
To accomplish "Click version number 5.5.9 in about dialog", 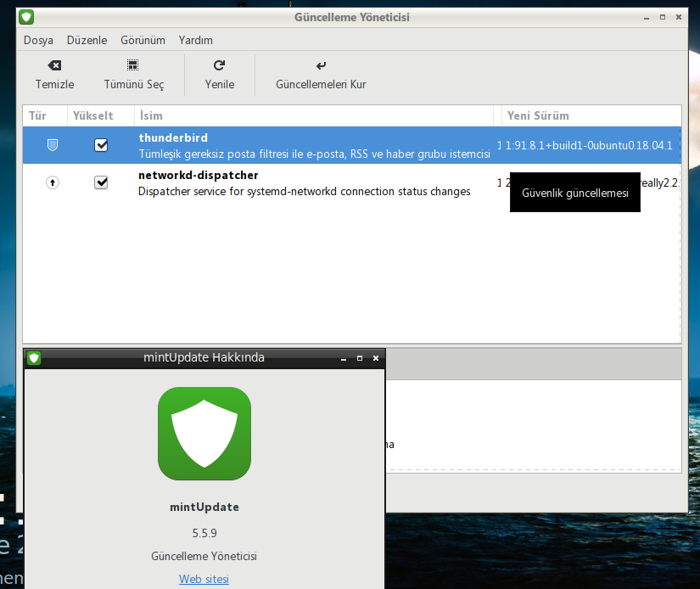I will (204, 533).
